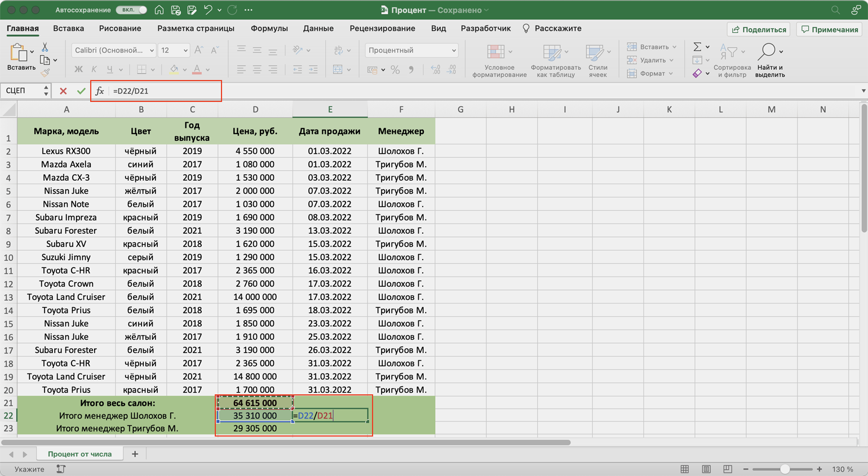
Task: Open the font size 12 dropdown
Action: coord(185,50)
